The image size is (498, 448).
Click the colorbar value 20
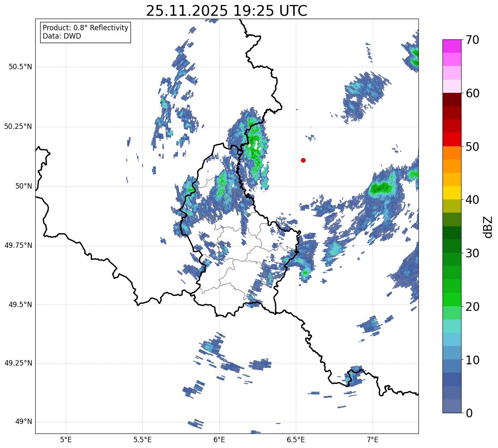pos(472,307)
